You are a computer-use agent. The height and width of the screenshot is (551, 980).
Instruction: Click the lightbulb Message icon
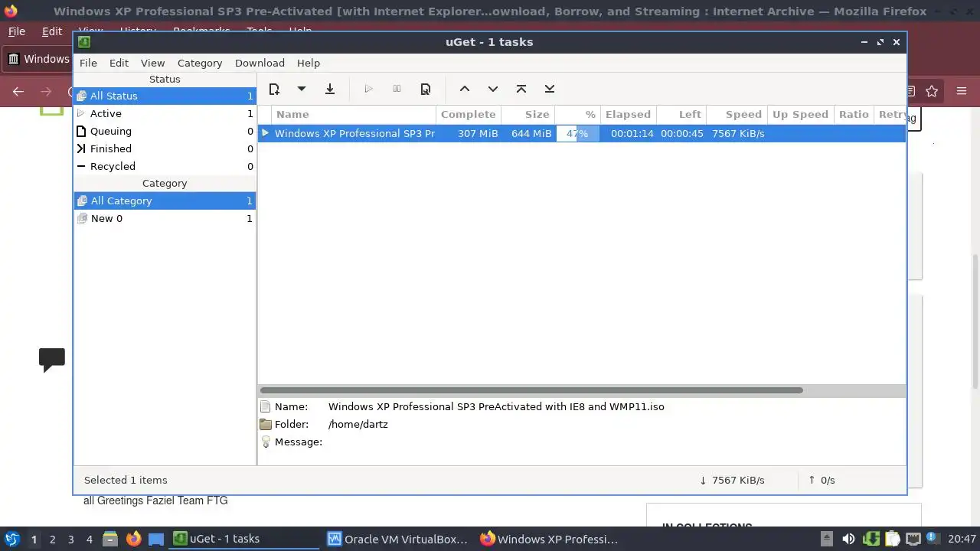(x=266, y=442)
